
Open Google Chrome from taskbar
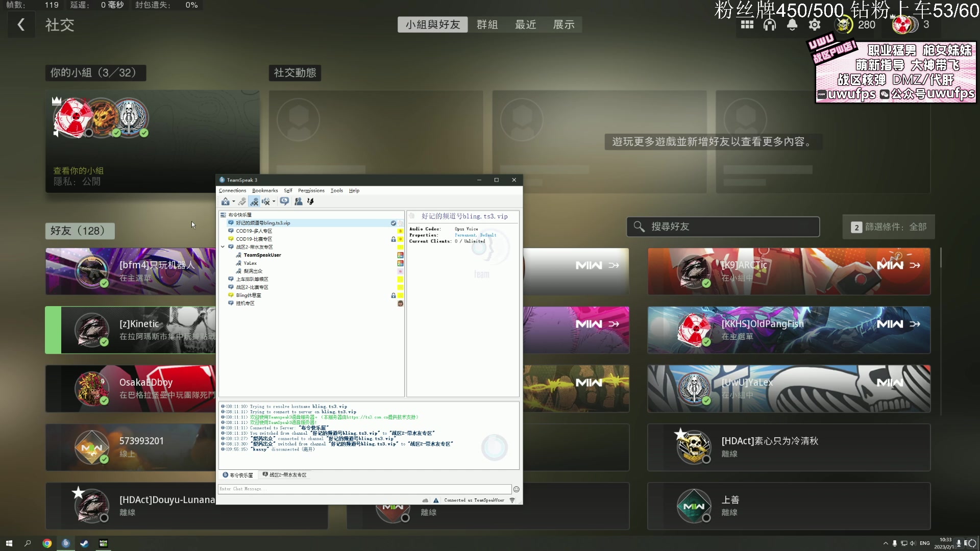tap(47, 543)
